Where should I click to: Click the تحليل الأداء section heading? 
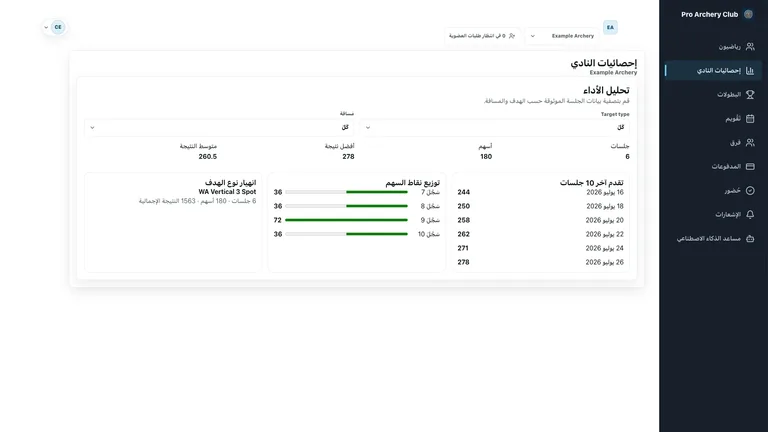pos(606,91)
